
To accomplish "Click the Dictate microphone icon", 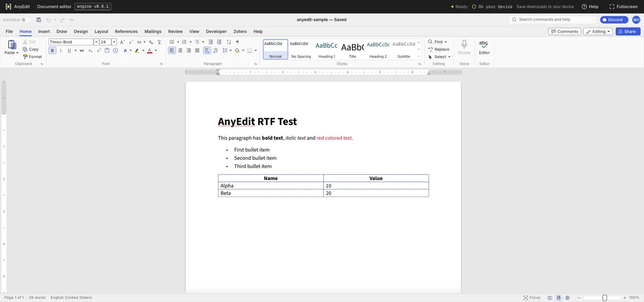I will (464, 44).
